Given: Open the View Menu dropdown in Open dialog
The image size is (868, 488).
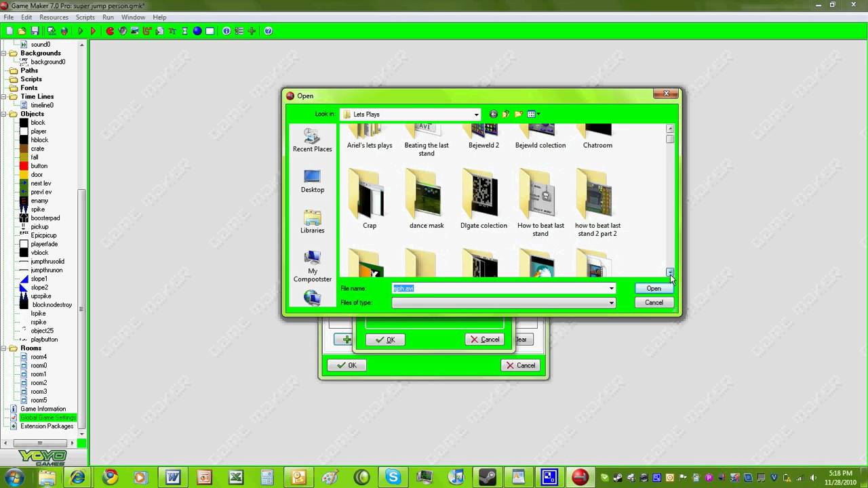Looking at the screenshot, I should click(x=533, y=115).
